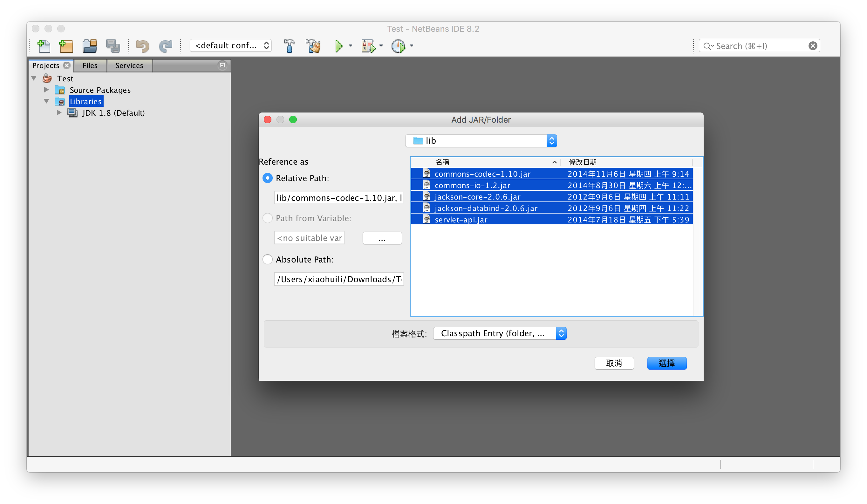Click the Undo toolbar icon
Image resolution: width=867 pixels, height=504 pixels.
(x=142, y=46)
